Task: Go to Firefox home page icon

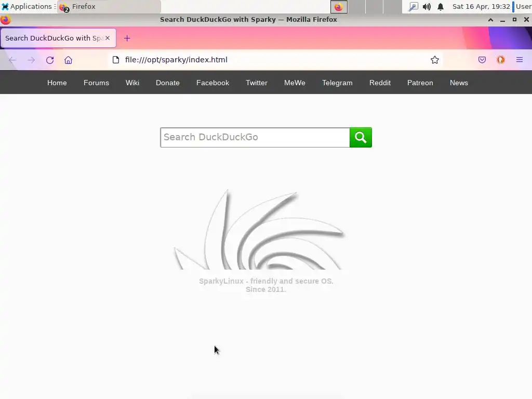Action: (68, 60)
